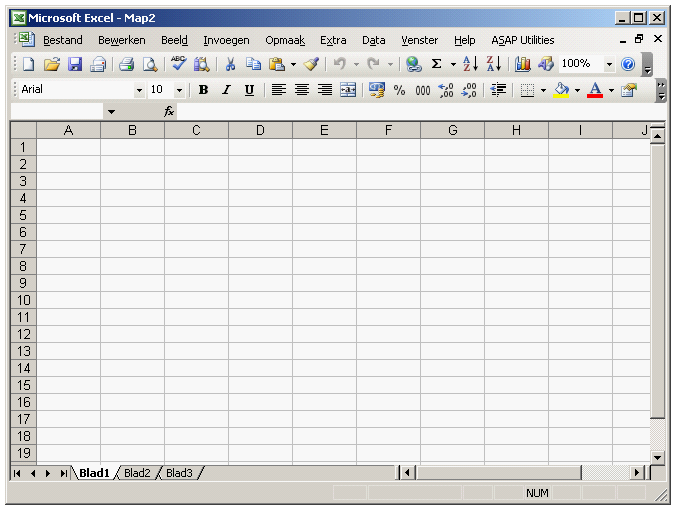Merge and center cells
The width and height of the screenshot is (683, 519).
coord(348,90)
